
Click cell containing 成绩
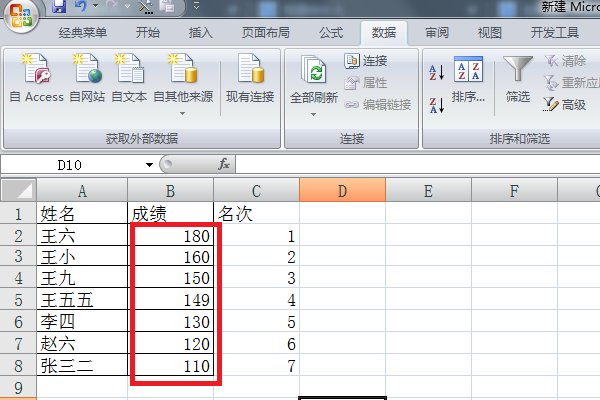pyautogui.click(x=170, y=213)
